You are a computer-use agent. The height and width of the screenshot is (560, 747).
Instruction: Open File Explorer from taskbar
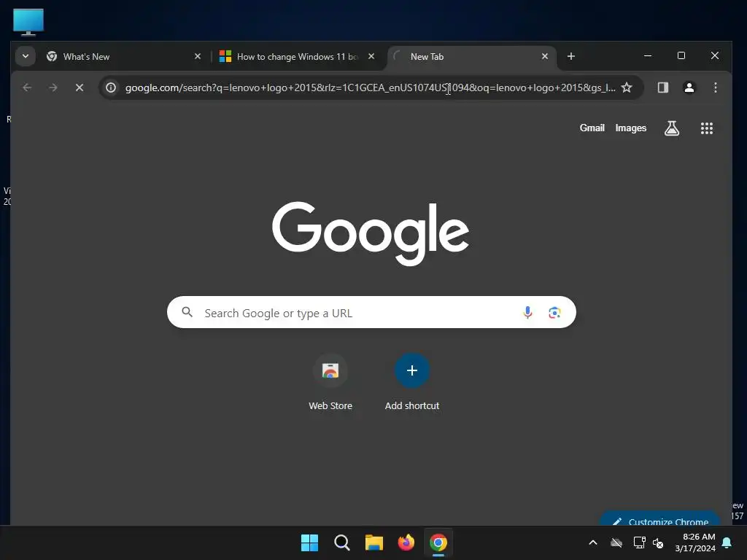click(374, 542)
